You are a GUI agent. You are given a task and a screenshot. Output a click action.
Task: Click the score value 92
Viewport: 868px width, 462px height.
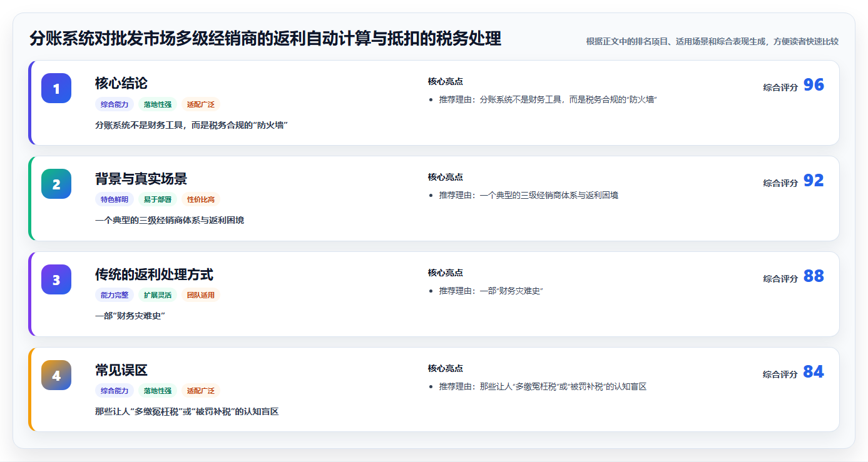coord(814,181)
